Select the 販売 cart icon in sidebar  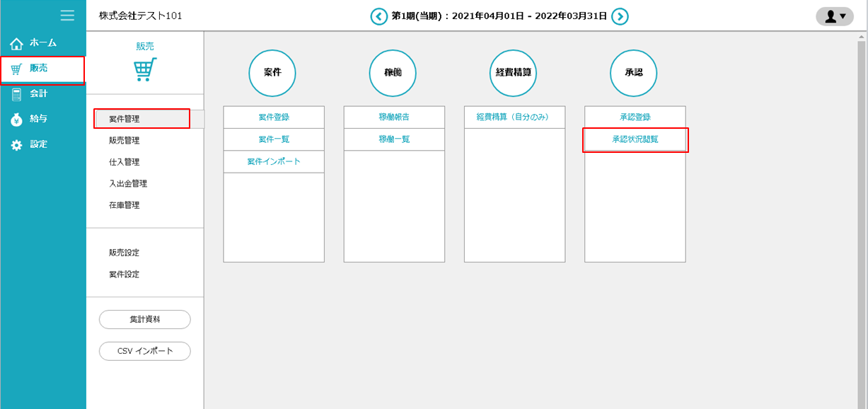[17, 69]
